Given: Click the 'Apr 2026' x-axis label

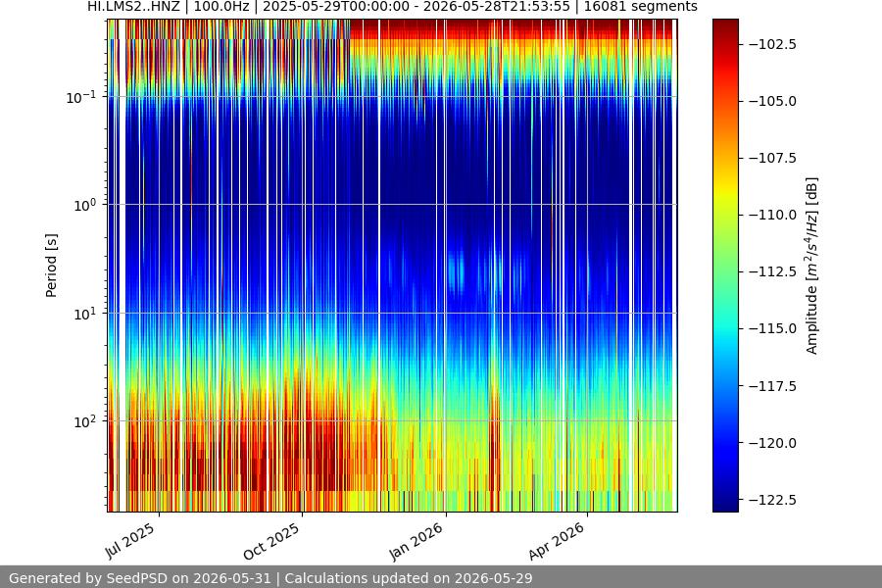Looking at the screenshot, I should pos(557,541).
